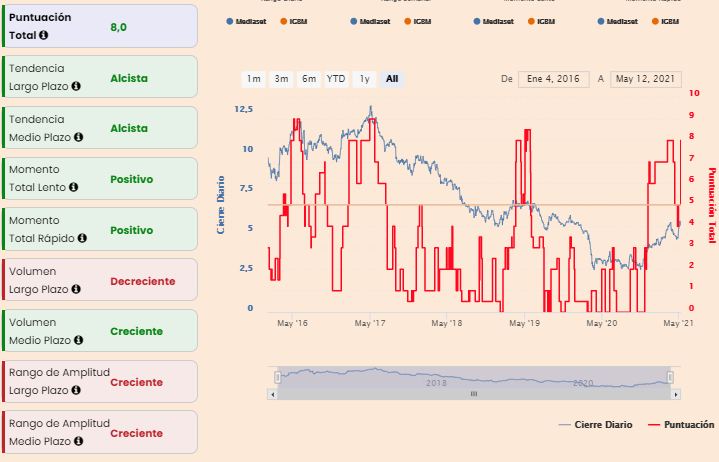Click navigator right scroll arrow

(x=676, y=394)
